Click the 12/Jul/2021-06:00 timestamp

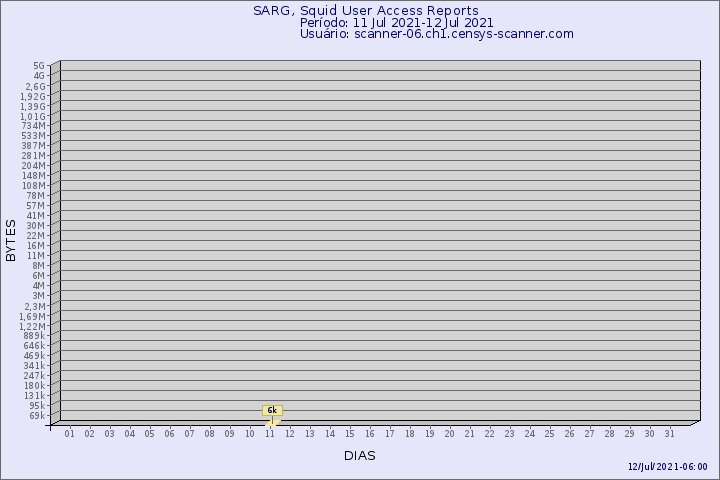(668, 467)
